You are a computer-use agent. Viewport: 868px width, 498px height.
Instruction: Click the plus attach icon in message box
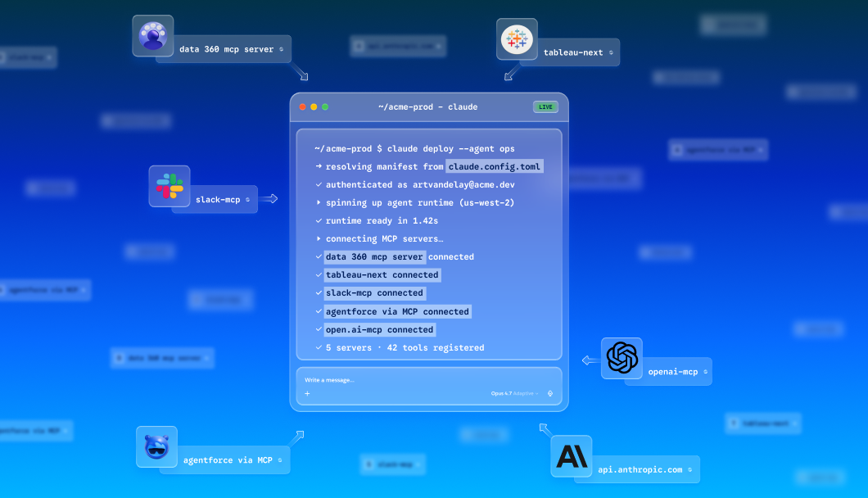[307, 393]
